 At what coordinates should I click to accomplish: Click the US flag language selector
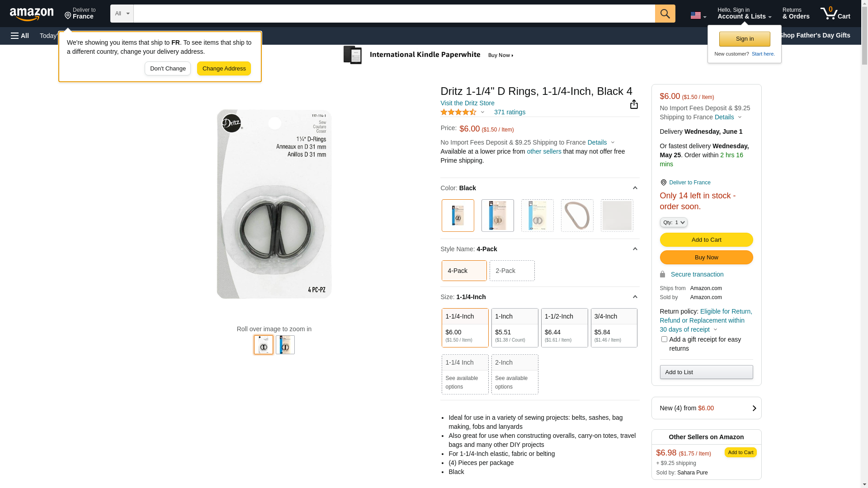tap(698, 15)
